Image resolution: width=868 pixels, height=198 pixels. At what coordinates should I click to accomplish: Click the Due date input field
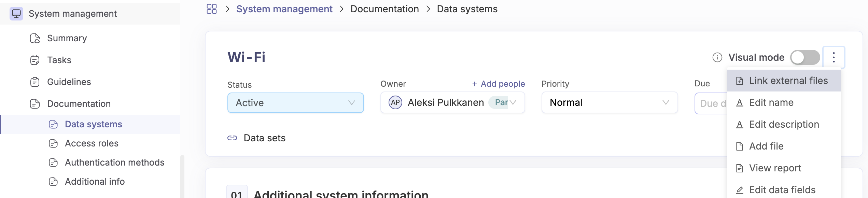pyautogui.click(x=711, y=103)
